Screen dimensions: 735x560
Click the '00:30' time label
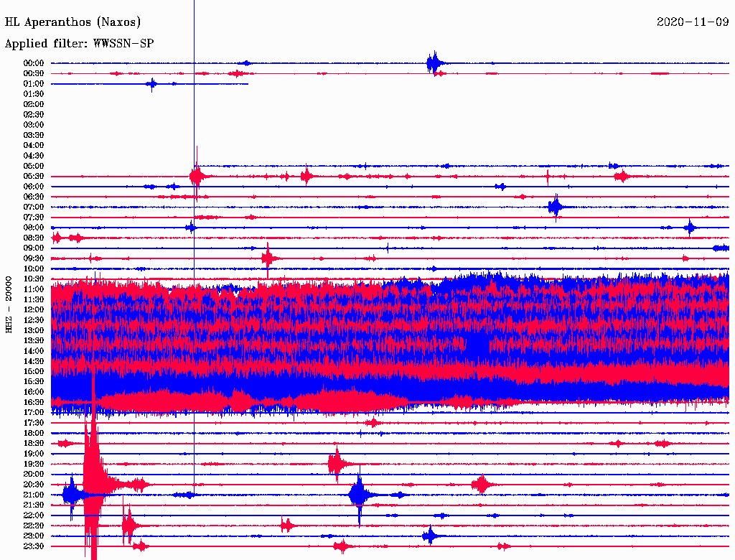(34, 74)
